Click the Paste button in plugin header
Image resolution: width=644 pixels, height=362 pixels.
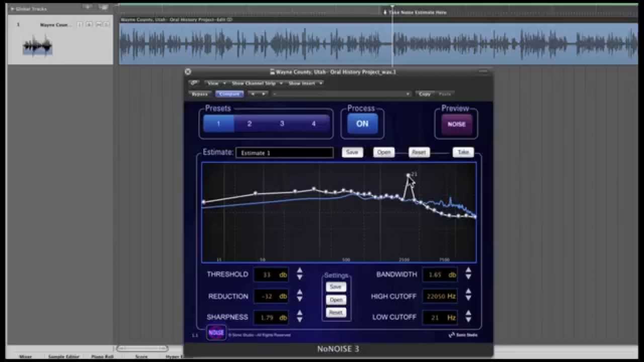pos(445,94)
